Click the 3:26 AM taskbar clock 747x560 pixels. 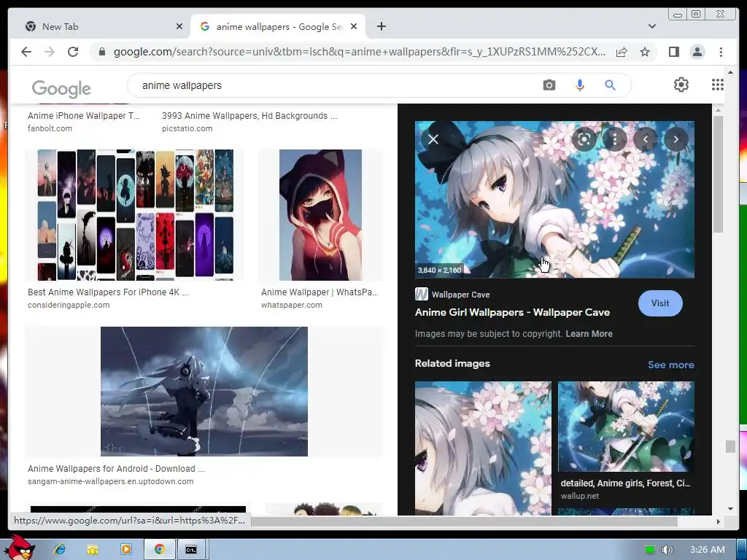coord(708,550)
